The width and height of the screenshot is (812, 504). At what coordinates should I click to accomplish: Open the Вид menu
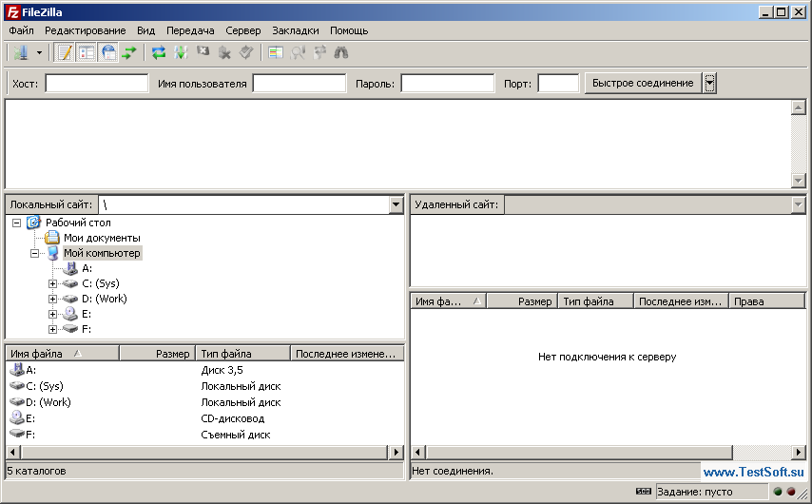146,30
